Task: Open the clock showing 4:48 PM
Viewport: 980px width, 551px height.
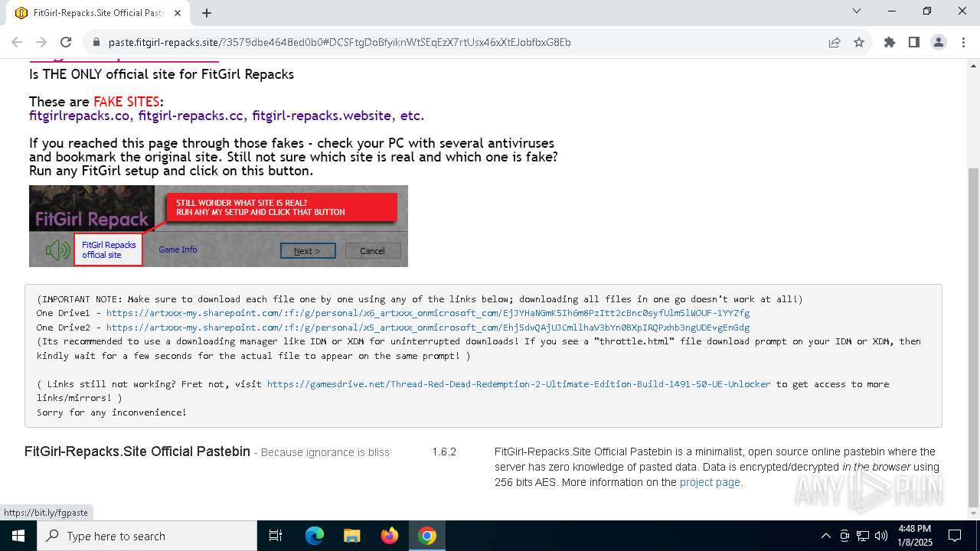Action: point(914,536)
